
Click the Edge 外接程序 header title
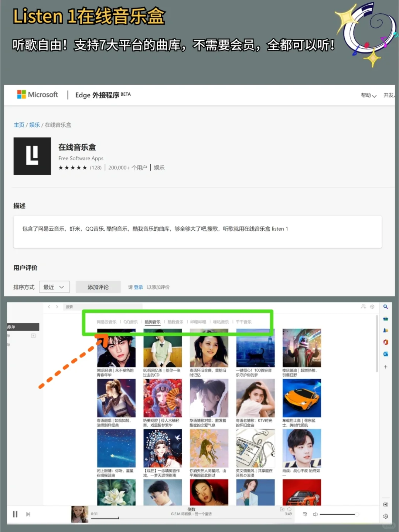click(x=103, y=95)
